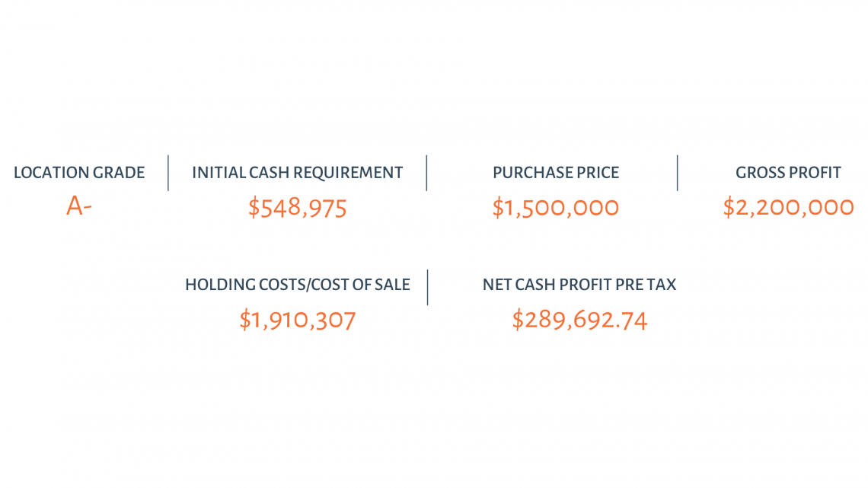Image resolution: width=868 pixels, height=488 pixels.
Task: Click divider line after INITIAL CASH REQUIREMENT
Action: 427,173
